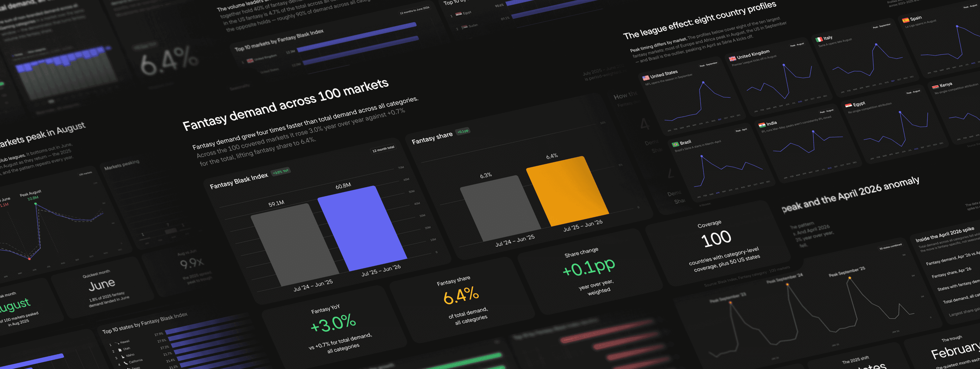Viewport: 980px width, 369px height.
Task: Click 'La Liga opens in August' subtitle
Action: (x=921, y=24)
